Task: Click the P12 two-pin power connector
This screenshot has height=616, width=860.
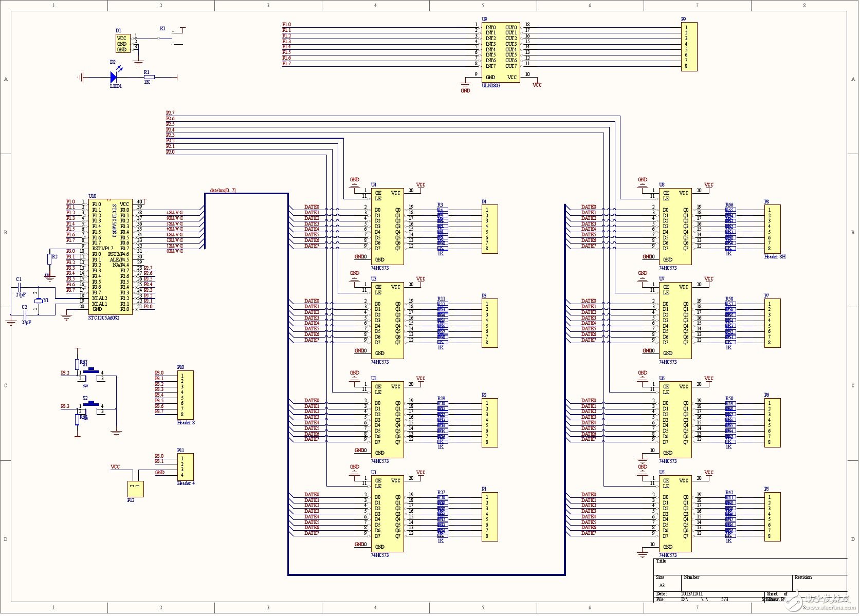Action: click(135, 489)
